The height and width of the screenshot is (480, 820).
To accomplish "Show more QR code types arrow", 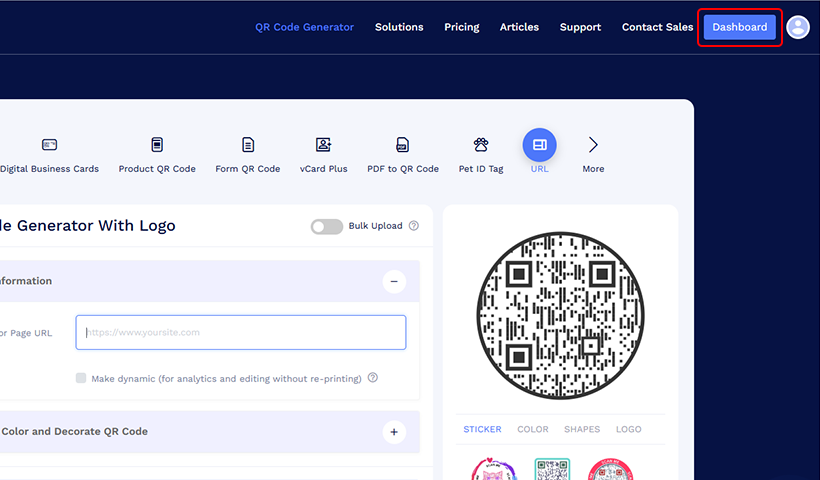I will (x=593, y=145).
